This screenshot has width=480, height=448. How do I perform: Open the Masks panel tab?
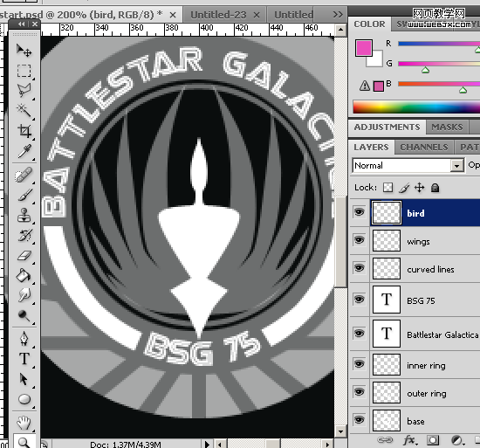click(447, 128)
